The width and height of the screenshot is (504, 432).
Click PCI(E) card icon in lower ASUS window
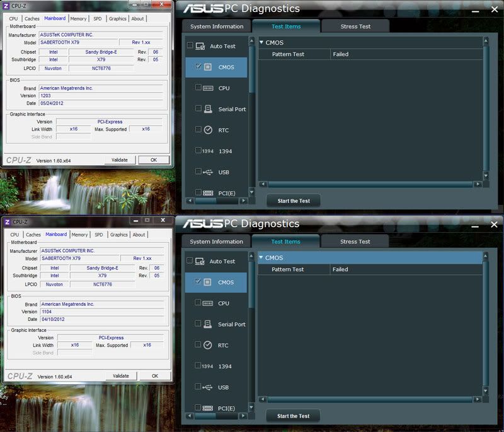208,408
